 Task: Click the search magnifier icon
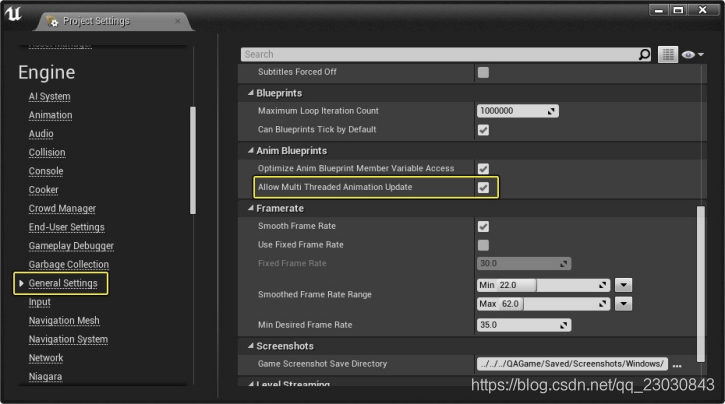tap(644, 55)
